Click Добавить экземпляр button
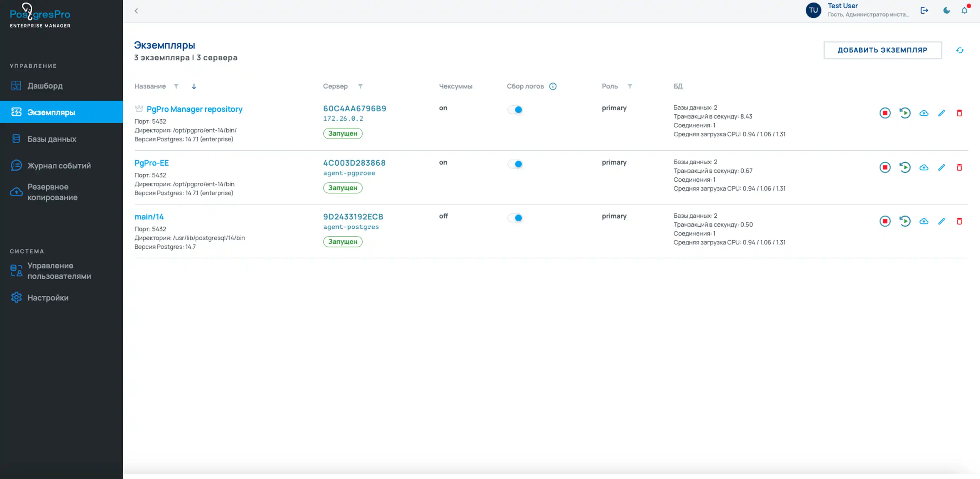This screenshot has height=479, width=980. (x=882, y=50)
